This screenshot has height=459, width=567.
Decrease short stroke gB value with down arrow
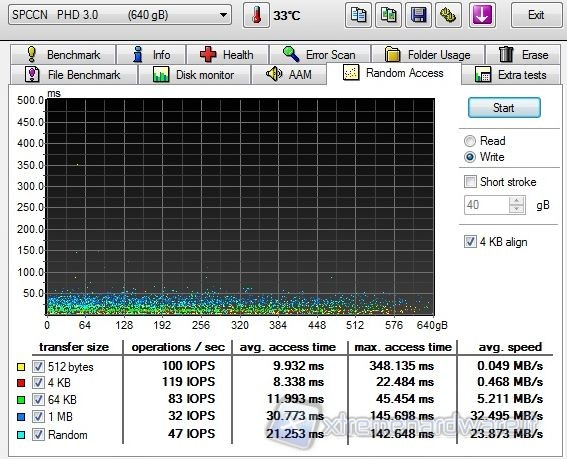pos(517,209)
